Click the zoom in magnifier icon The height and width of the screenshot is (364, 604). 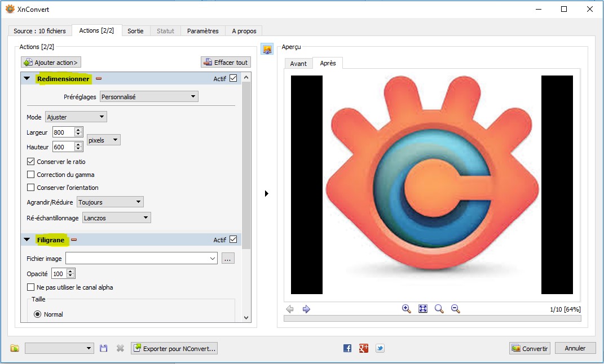(x=406, y=309)
